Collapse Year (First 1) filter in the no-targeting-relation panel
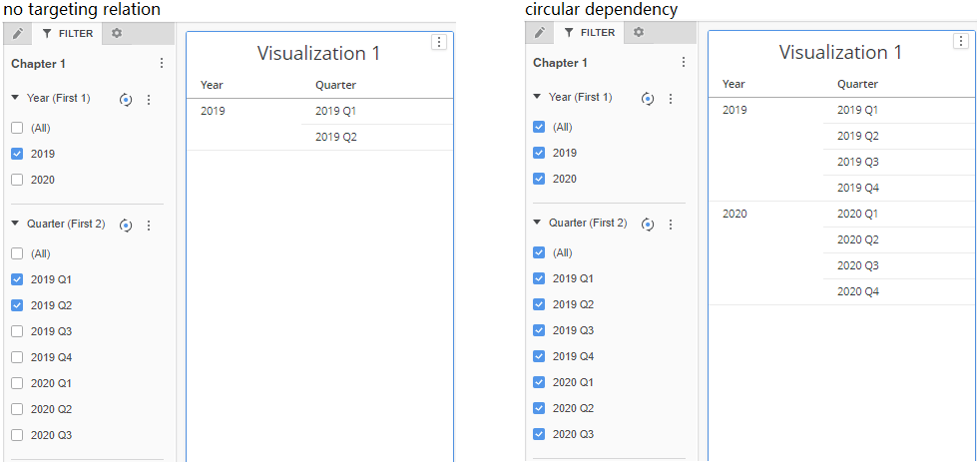Viewport: 980px width, 463px height. [16, 98]
